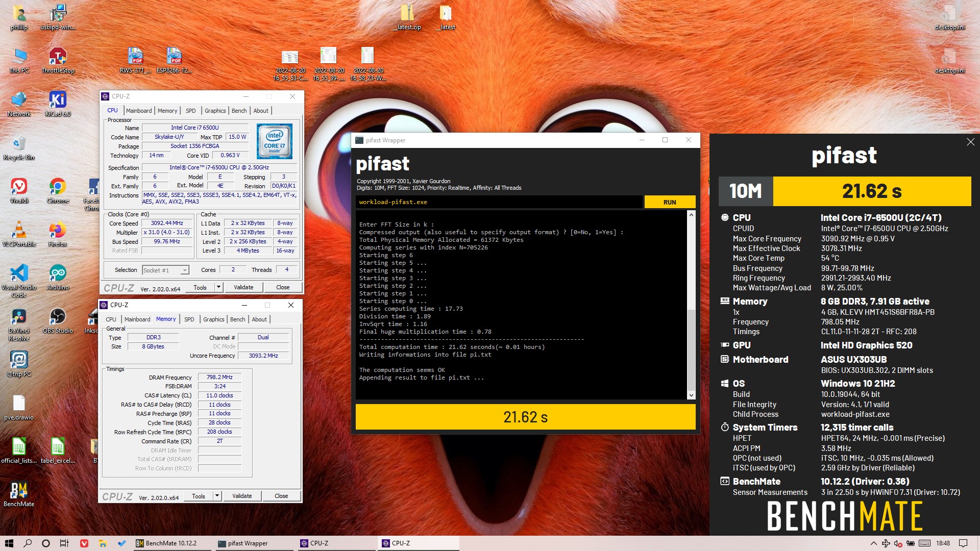Open taskbar Search
Screen dimensions: 980x551
tap(28, 543)
